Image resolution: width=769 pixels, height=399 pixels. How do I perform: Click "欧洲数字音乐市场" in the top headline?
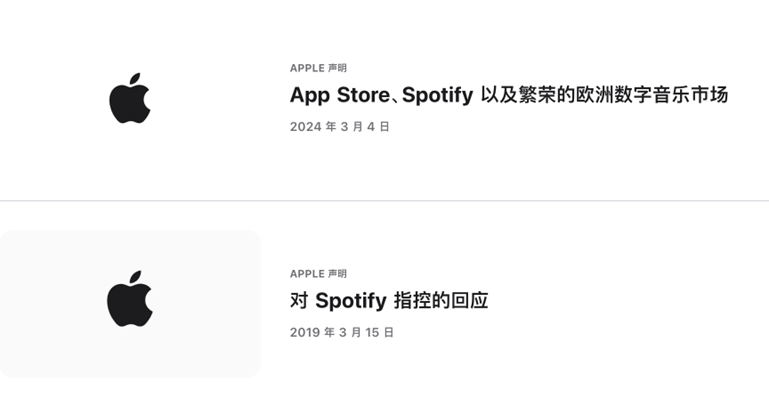tap(652, 95)
